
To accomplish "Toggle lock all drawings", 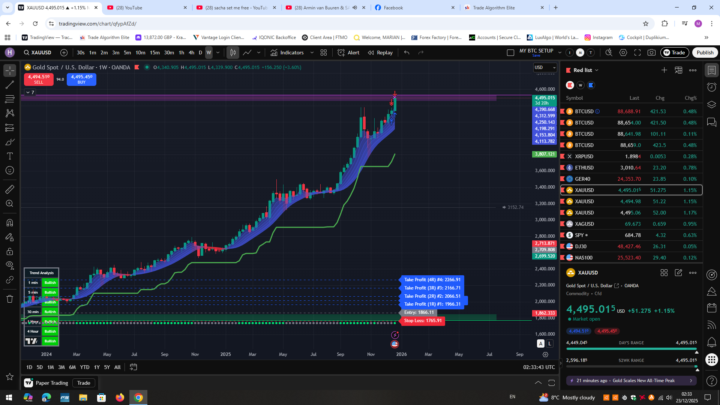I will point(10,251).
